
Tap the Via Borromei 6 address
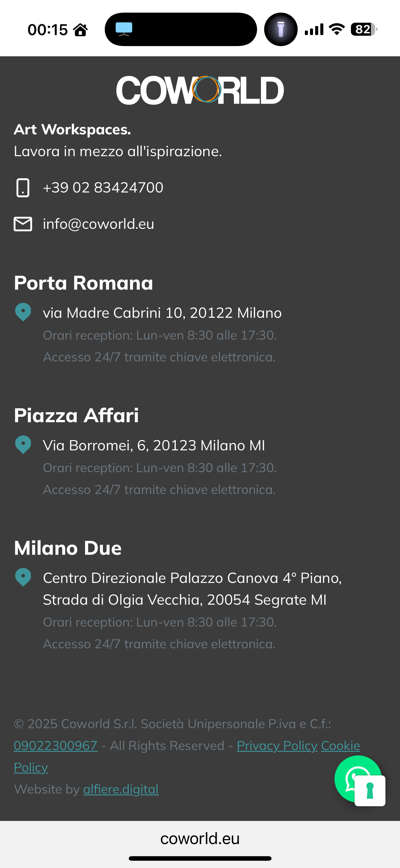point(154,446)
